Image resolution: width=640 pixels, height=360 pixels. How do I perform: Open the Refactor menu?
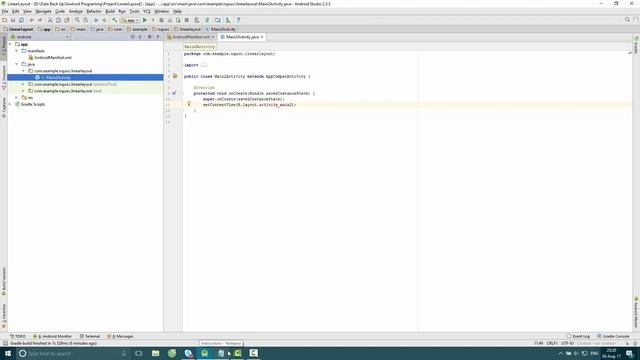tap(94, 11)
